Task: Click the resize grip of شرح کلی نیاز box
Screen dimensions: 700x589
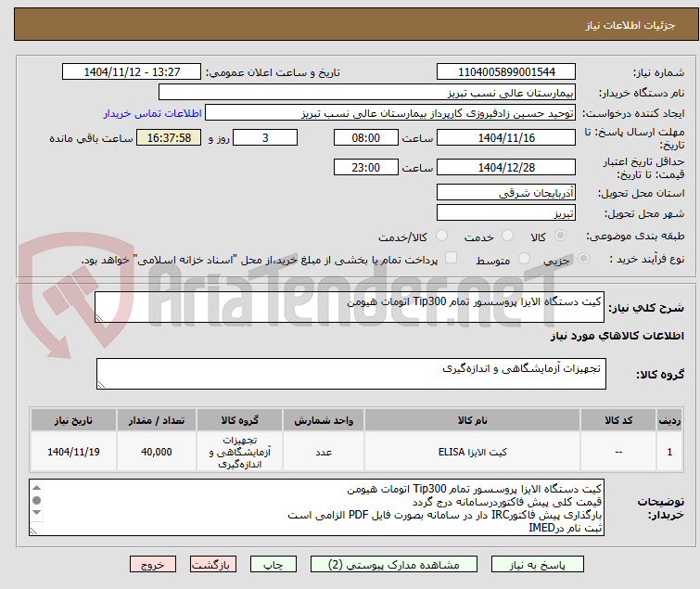Action: pos(99,317)
